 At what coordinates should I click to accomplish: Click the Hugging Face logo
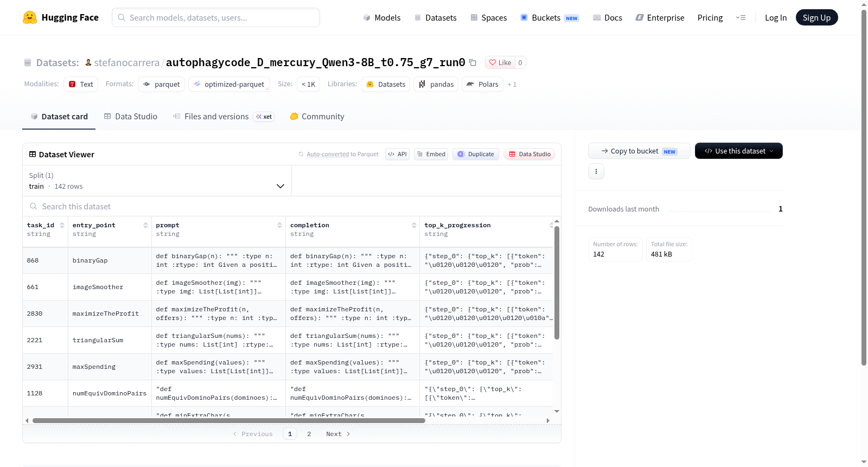tap(60, 17)
